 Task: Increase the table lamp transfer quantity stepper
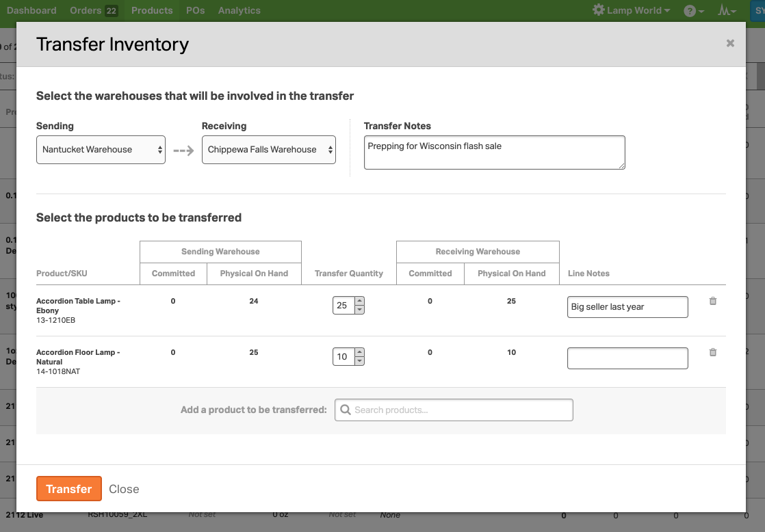tap(359, 302)
